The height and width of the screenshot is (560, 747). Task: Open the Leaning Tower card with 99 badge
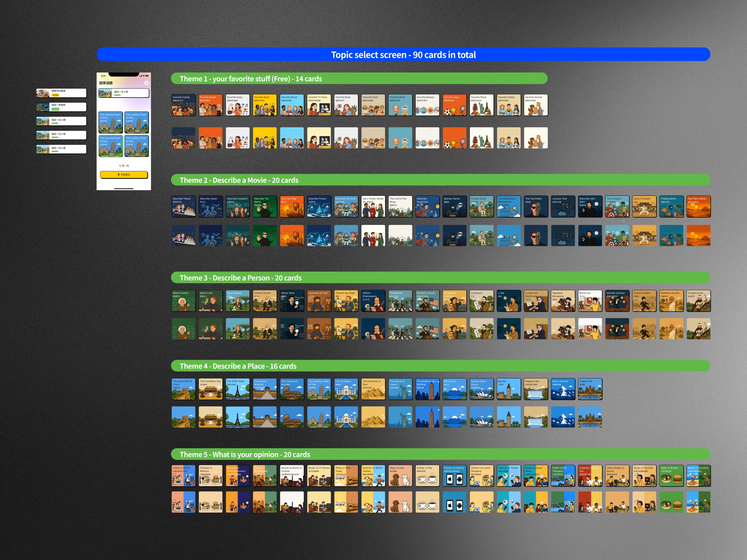(x=137, y=146)
